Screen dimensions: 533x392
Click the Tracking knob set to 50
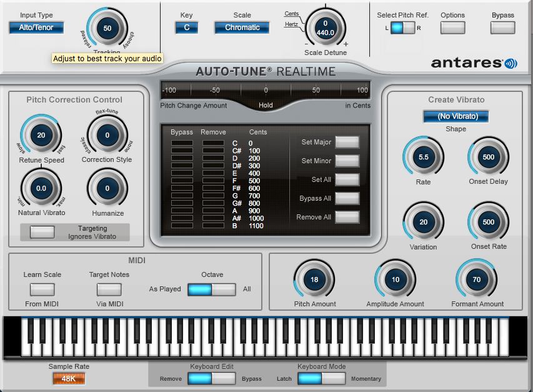click(x=107, y=28)
